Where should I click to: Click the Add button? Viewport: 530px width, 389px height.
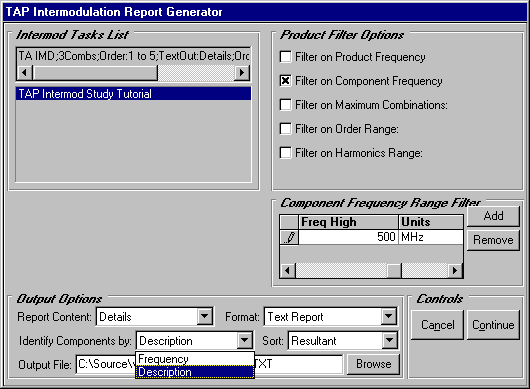(x=493, y=216)
